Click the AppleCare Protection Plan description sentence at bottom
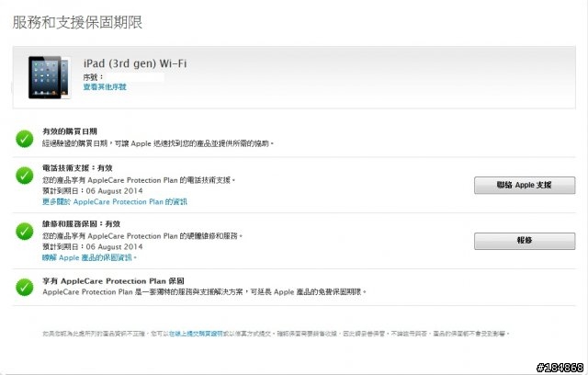 204,291
